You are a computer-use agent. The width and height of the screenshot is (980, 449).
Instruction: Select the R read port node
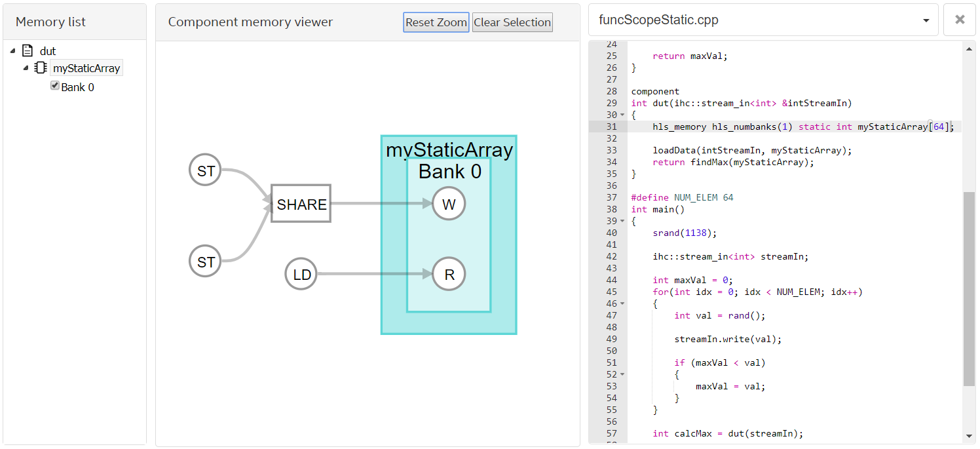(449, 274)
